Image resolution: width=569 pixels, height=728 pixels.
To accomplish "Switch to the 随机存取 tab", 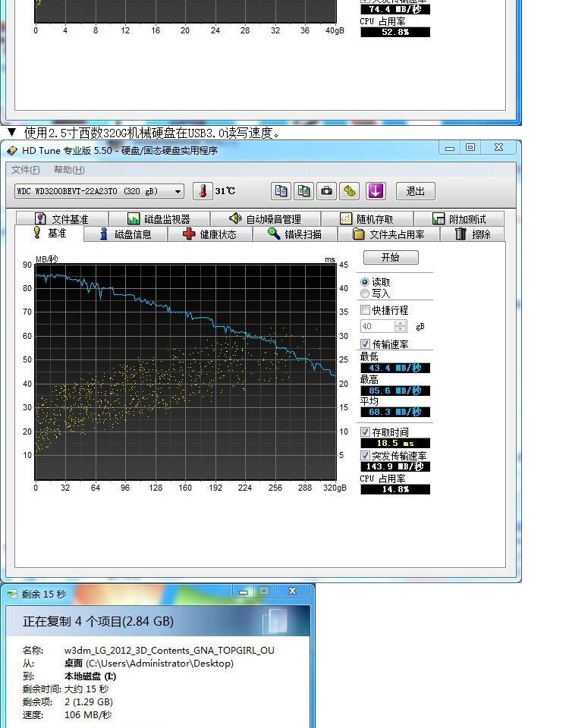I will coord(366,218).
